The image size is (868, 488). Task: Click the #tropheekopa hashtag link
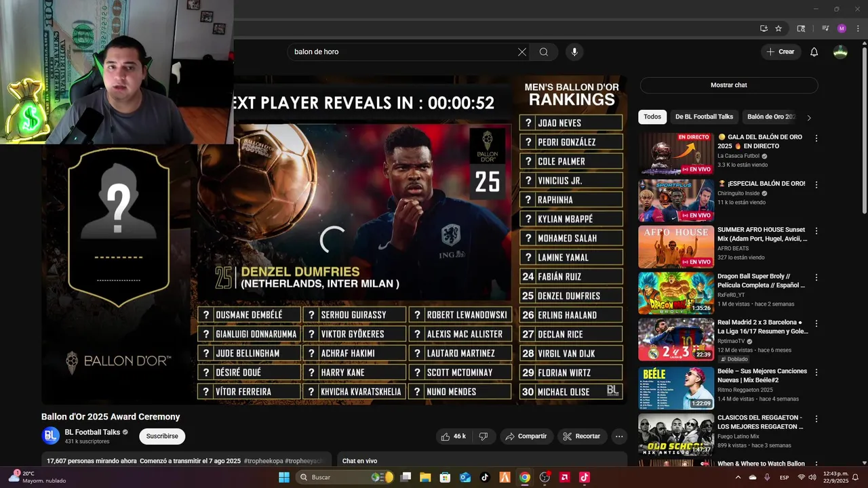tap(263, 461)
